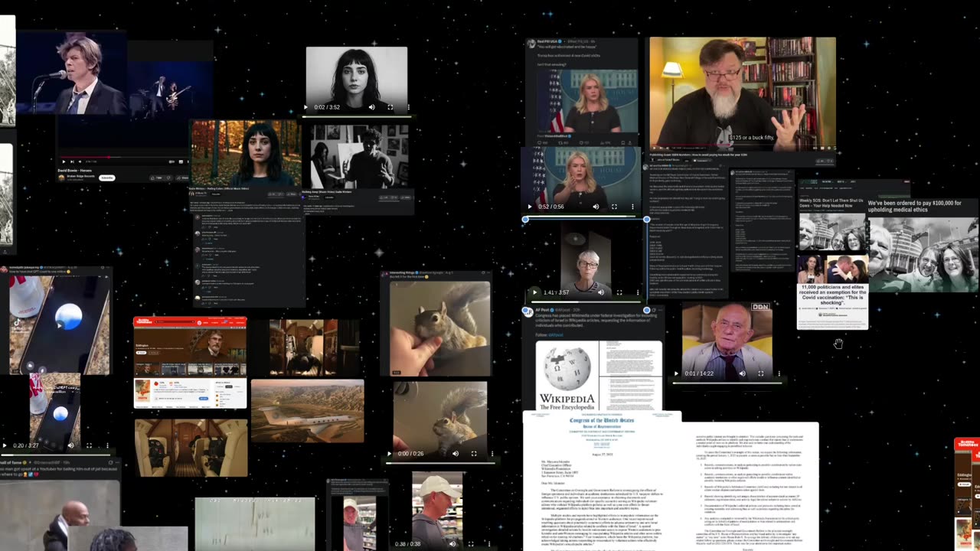Mute the 0:20 / 3:27 phone video
This screenshot has width=980, height=551.
70,445
